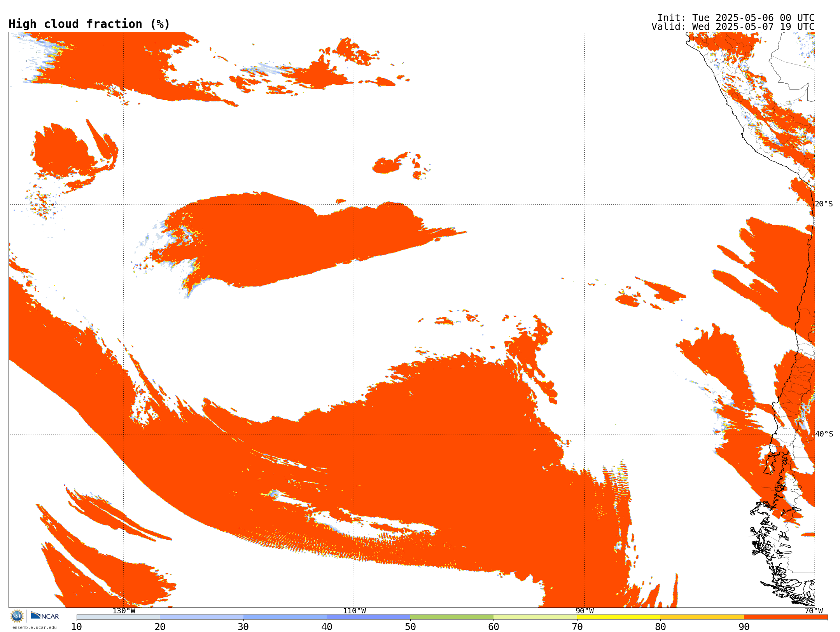Click the colorbar tick label '80'
The height and width of the screenshot is (632, 840).
660,627
